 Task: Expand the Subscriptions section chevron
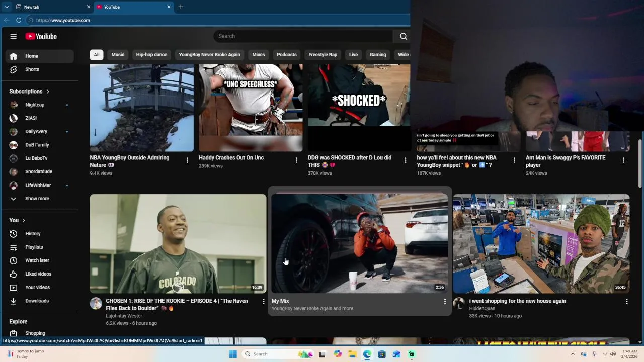[48, 92]
